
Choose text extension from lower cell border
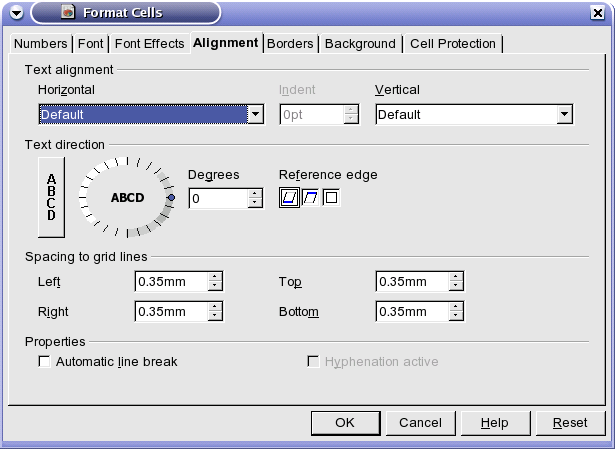[x=289, y=198]
